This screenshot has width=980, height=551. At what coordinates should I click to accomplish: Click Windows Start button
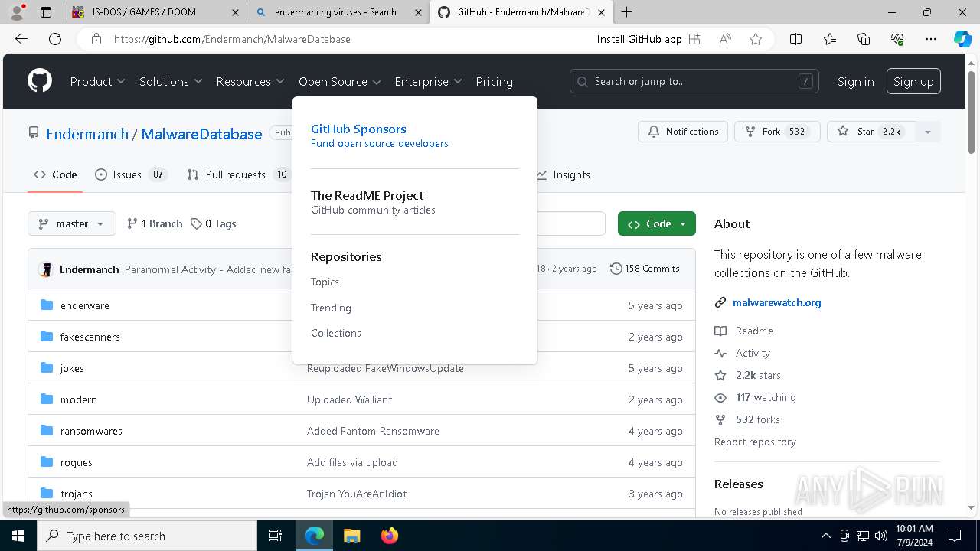(18, 536)
